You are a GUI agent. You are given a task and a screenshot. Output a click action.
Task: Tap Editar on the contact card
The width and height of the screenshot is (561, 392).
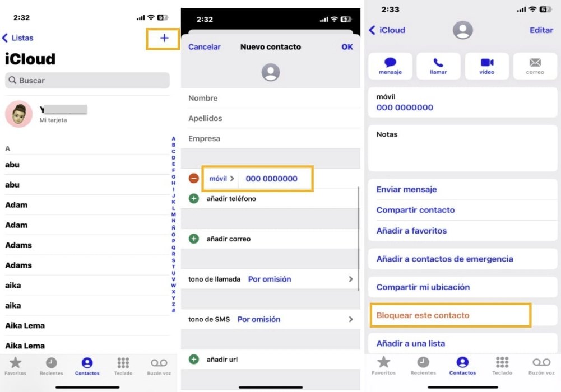coord(541,30)
